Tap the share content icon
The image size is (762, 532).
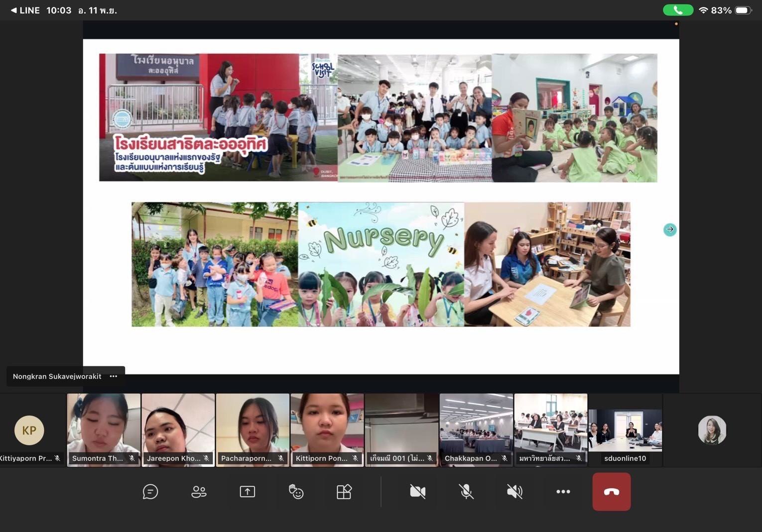pos(248,492)
